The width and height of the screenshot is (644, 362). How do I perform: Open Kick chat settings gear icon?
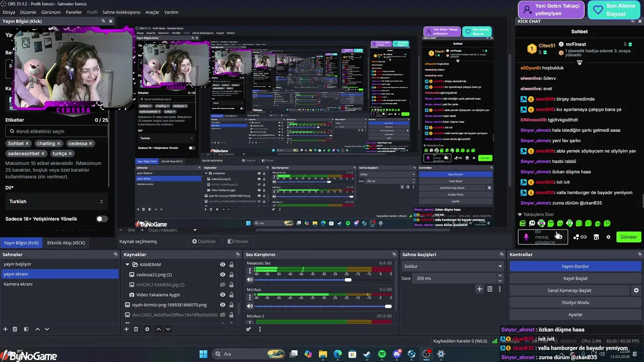click(608, 237)
